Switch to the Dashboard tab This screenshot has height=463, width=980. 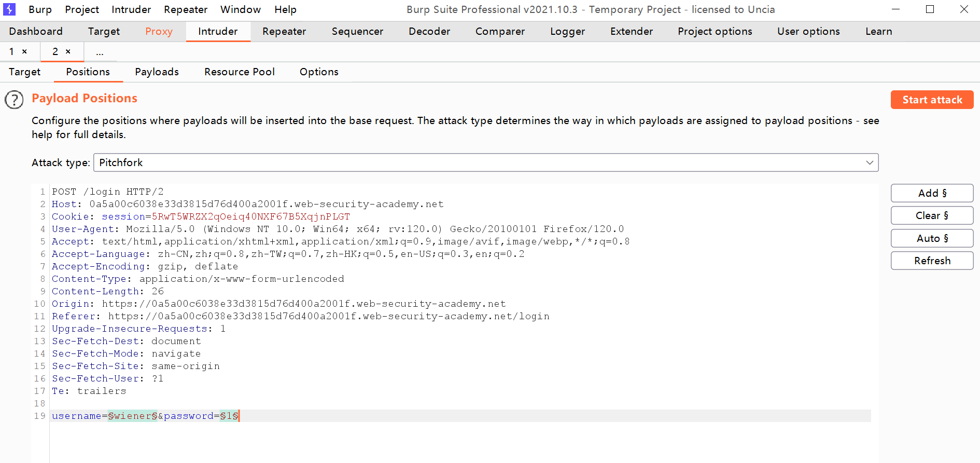tap(36, 31)
